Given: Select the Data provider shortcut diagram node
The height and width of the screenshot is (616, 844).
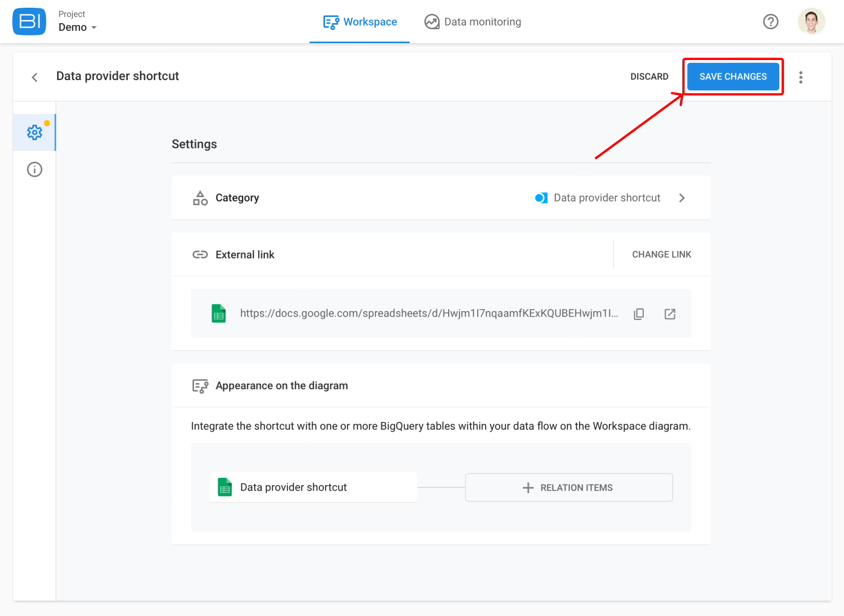Looking at the screenshot, I should (x=313, y=487).
